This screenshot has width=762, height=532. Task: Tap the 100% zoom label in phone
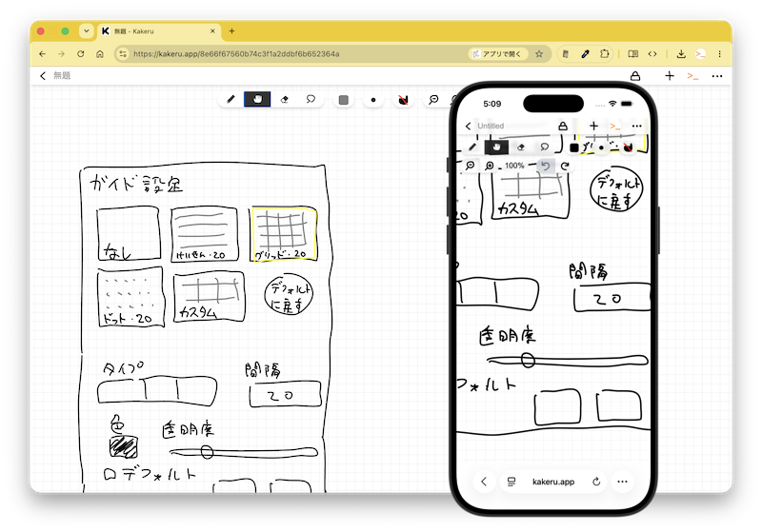[x=514, y=166]
